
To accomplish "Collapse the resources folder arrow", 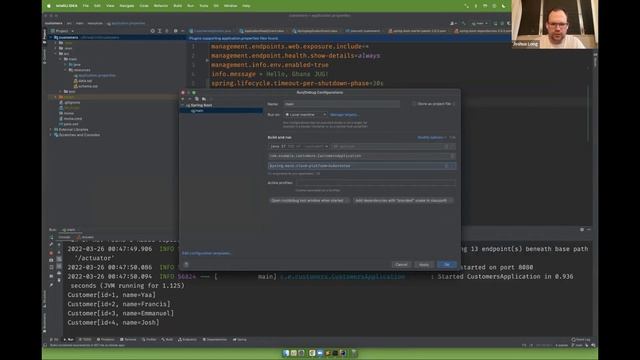I will (65, 70).
